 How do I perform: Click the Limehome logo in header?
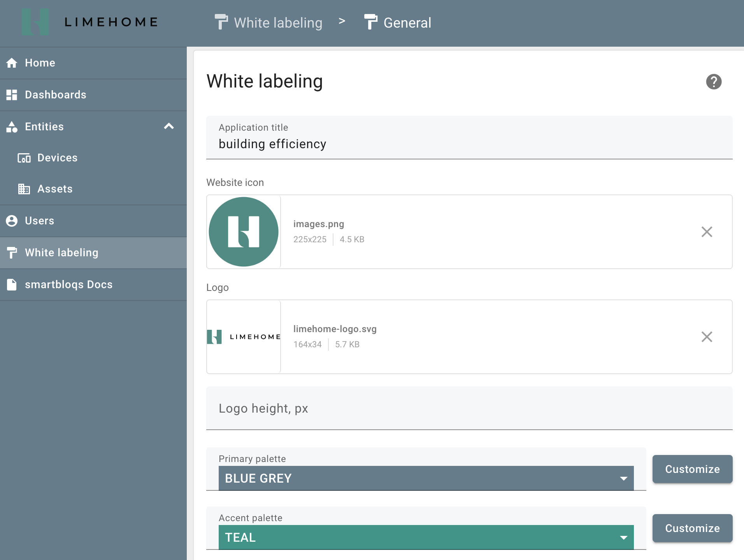(x=90, y=22)
